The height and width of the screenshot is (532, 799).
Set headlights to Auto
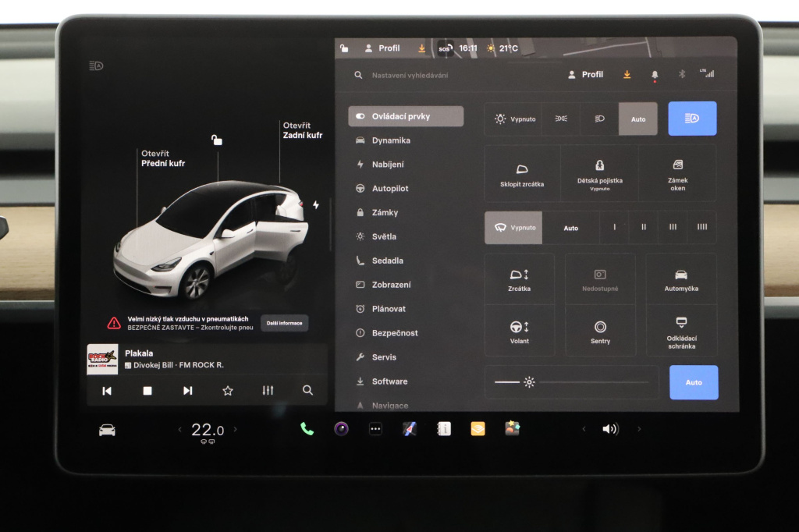638,119
